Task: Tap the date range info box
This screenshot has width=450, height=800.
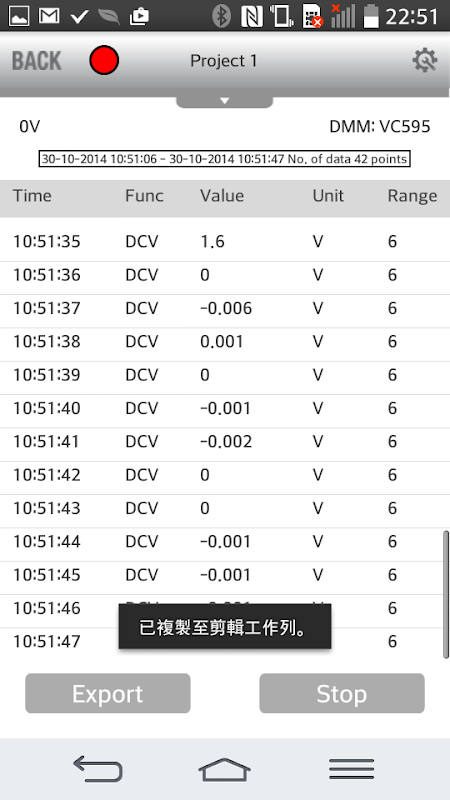Action: click(x=224, y=159)
